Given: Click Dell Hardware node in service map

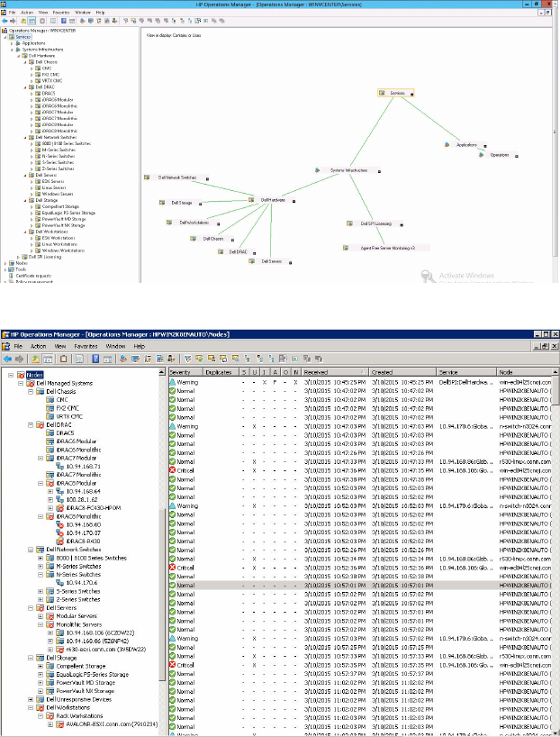Looking at the screenshot, I should coord(273,200).
